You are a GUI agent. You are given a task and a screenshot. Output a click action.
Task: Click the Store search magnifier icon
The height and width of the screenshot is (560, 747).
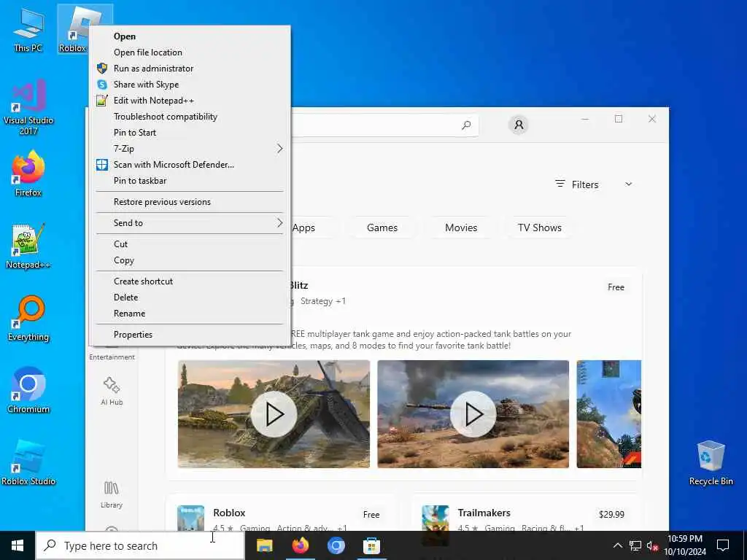pyautogui.click(x=466, y=125)
